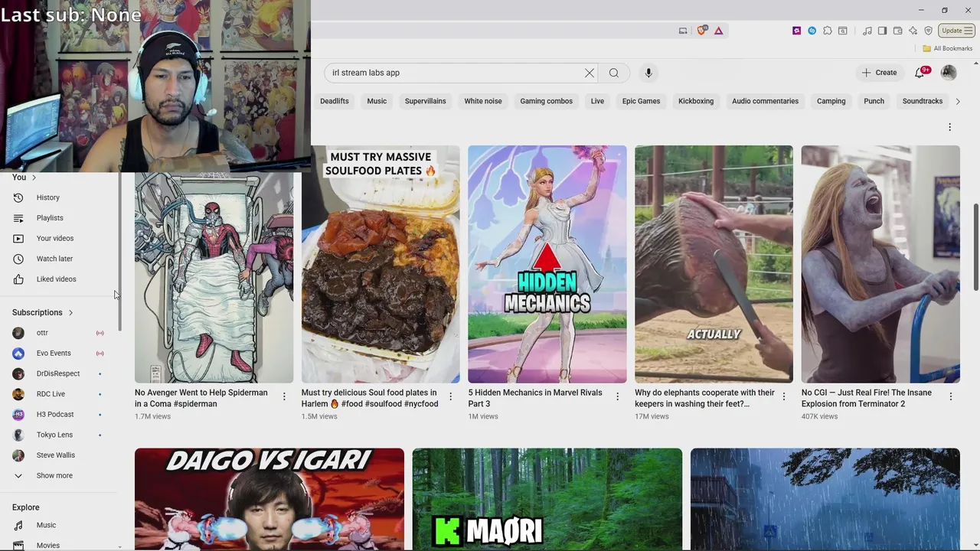980x551 pixels.
Task: Select the Kickboxing chip
Action: (x=696, y=101)
